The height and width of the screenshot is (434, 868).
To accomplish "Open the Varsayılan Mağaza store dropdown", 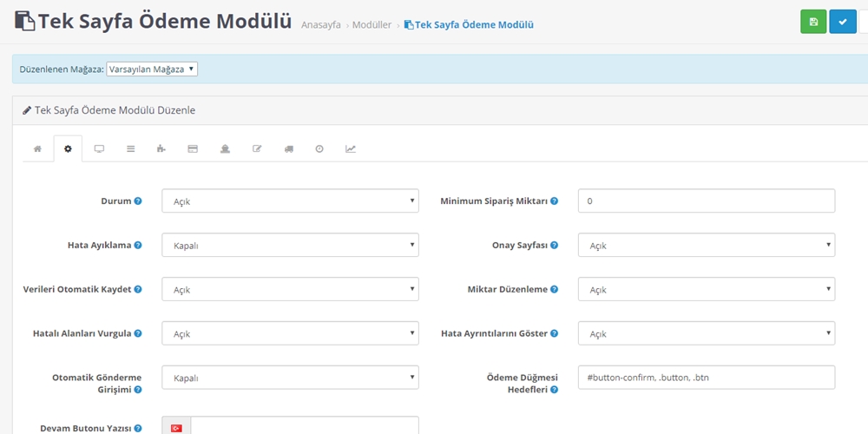I will [152, 69].
